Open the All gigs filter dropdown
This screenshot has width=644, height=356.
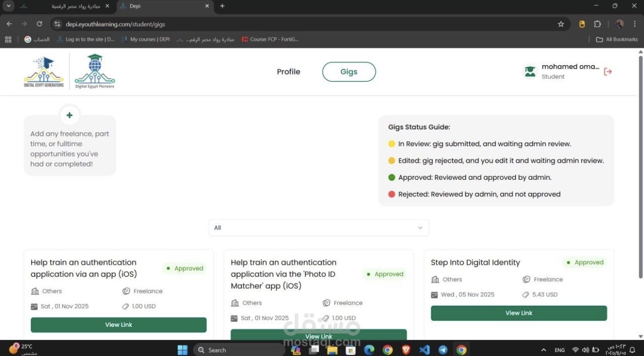tap(319, 228)
